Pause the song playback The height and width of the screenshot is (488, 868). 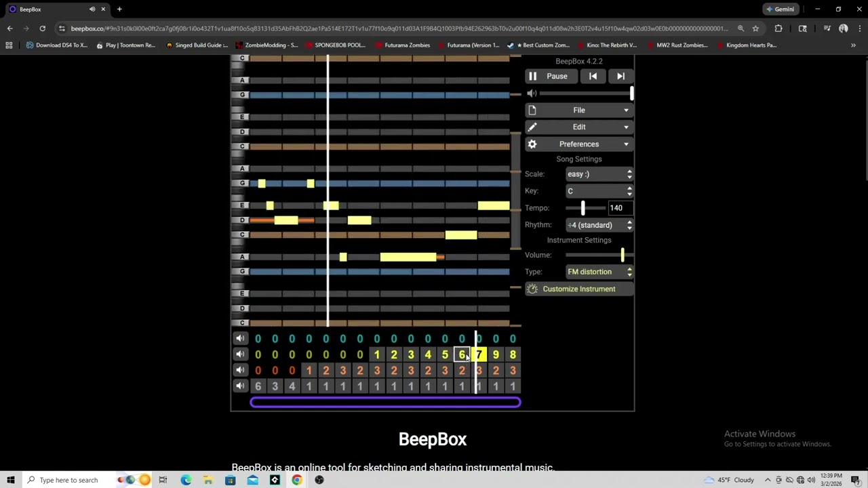[551, 76]
